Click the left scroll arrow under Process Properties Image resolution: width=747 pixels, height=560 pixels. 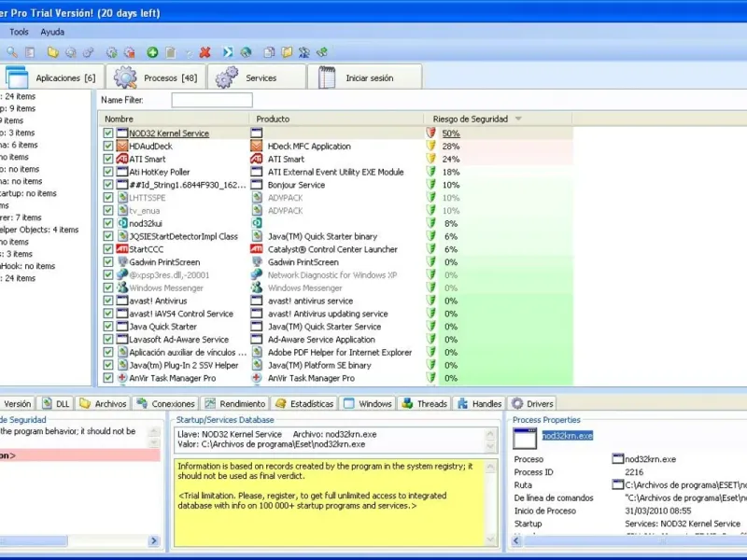(516, 540)
